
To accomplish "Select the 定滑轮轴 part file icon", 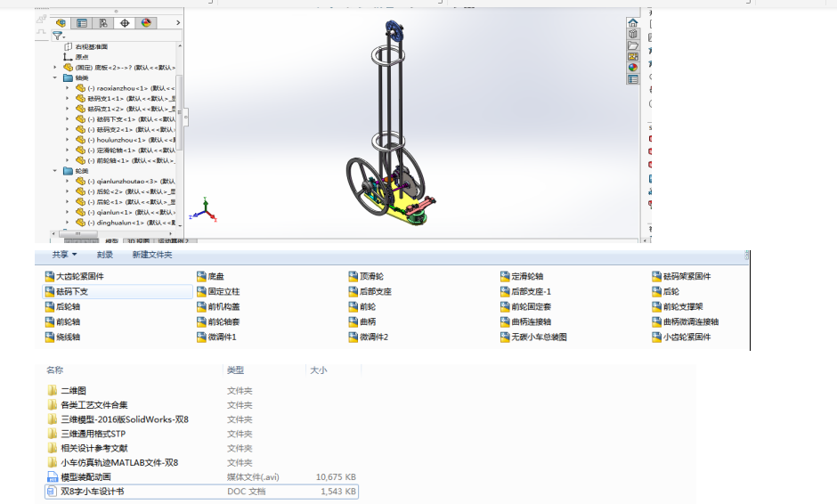I will (505, 276).
